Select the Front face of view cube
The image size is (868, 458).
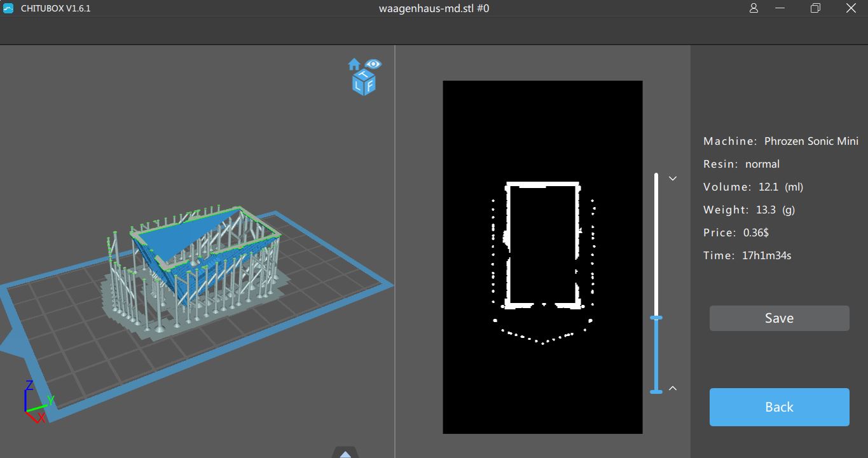369,87
